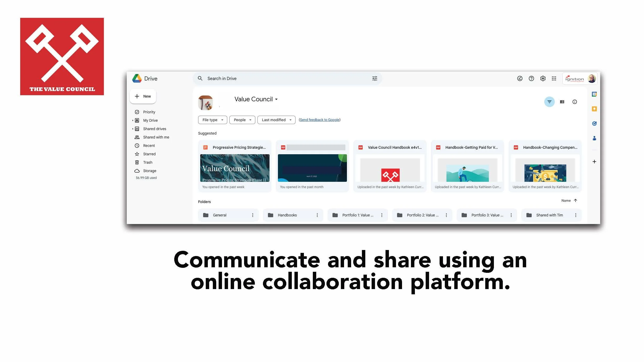The width and height of the screenshot is (644, 362).
Task: Open the Help question mark icon
Action: click(x=531, y=78)
